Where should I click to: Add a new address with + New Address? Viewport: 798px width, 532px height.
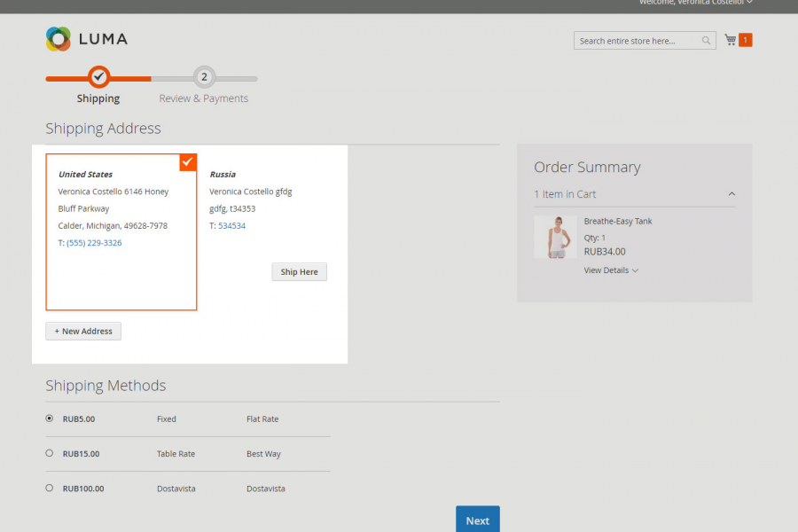point(83,331)
